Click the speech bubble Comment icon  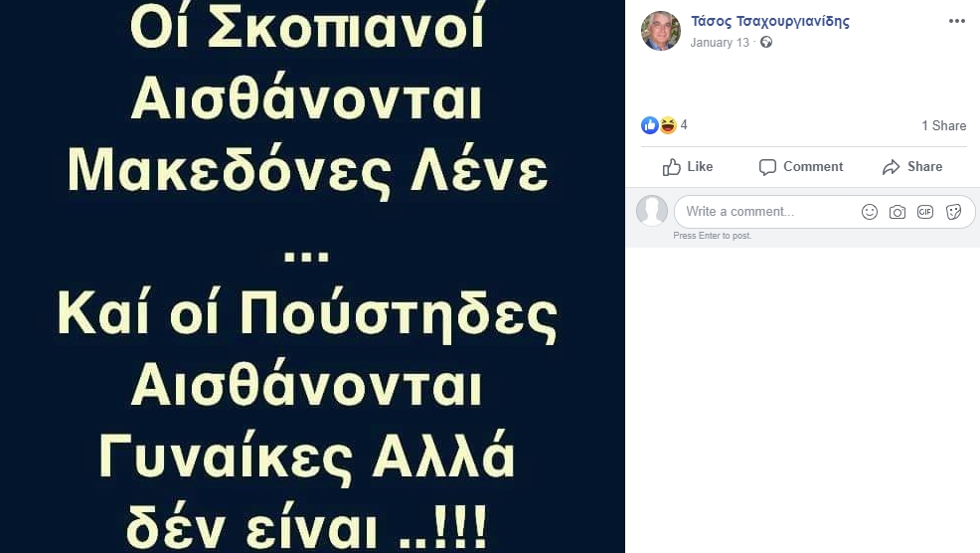pos(767,167)
